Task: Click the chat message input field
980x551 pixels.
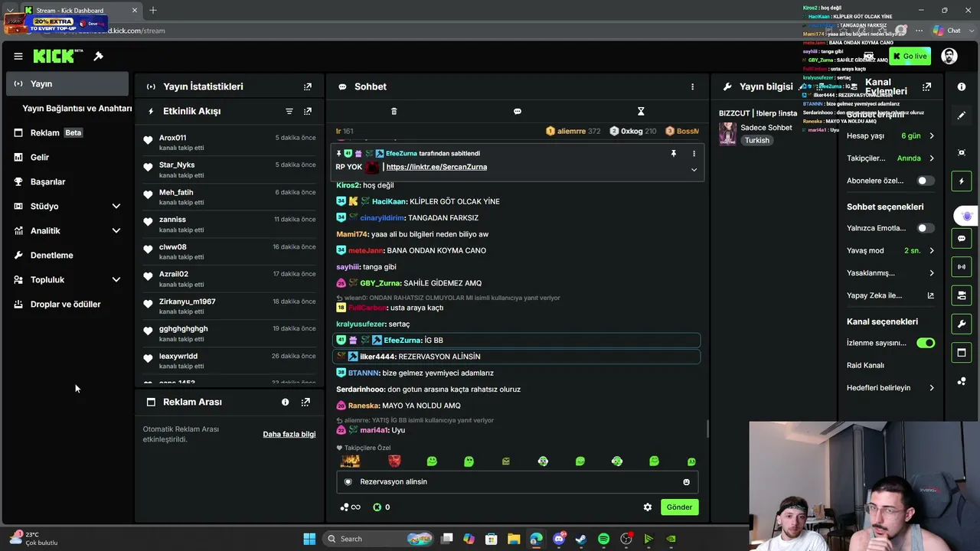Action: (517, 482)
